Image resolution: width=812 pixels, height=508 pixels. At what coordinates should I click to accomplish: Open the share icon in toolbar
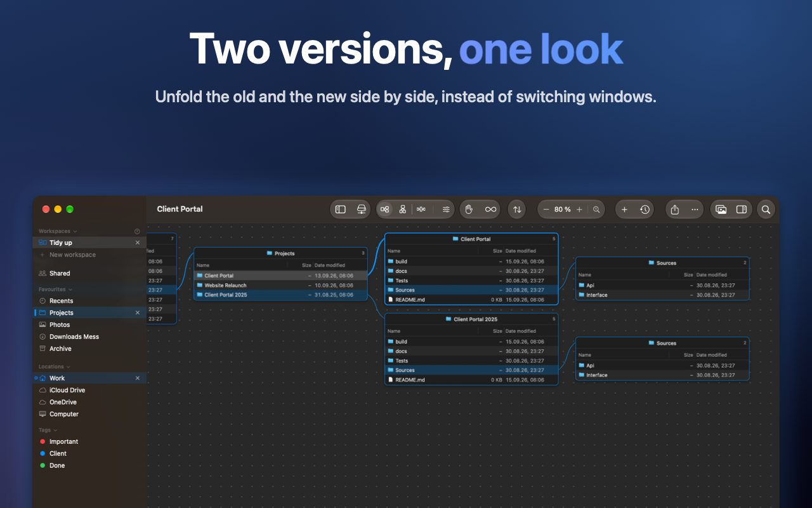[x=675, y=210]
